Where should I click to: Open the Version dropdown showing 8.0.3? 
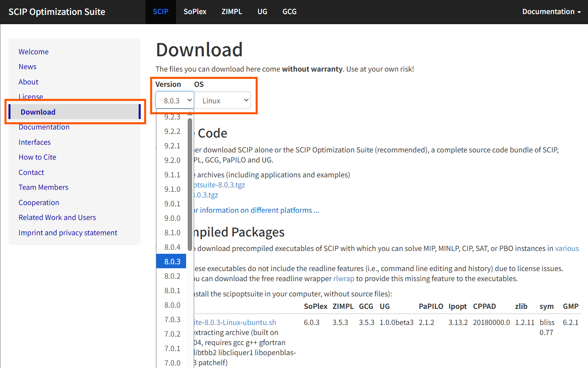pos(175,101)
